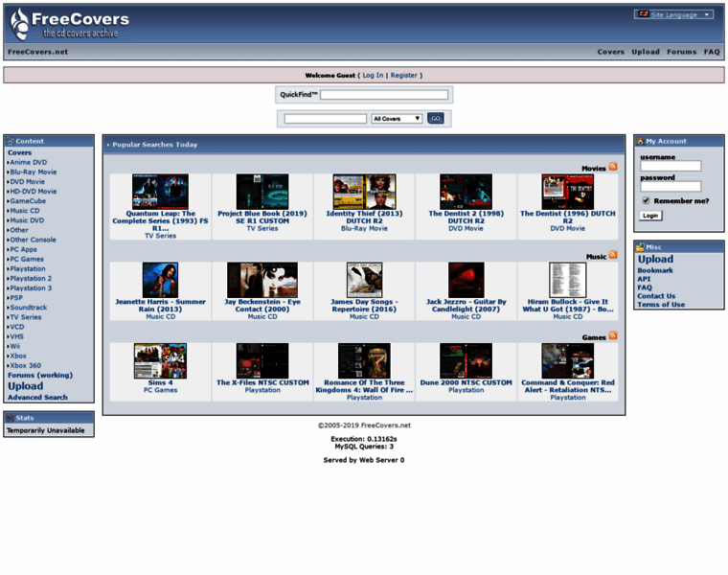Click the Register link
The width and height of the screenshot is (728, 575).
coord(403,76)
